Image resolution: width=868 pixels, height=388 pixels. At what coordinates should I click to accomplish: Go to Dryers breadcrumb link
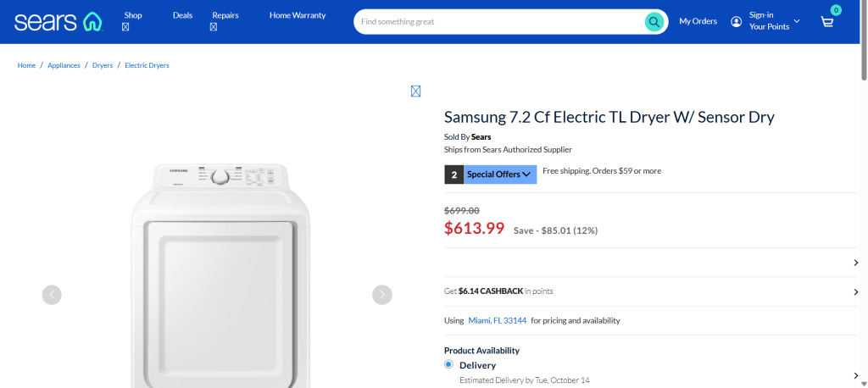coord(102,65)
